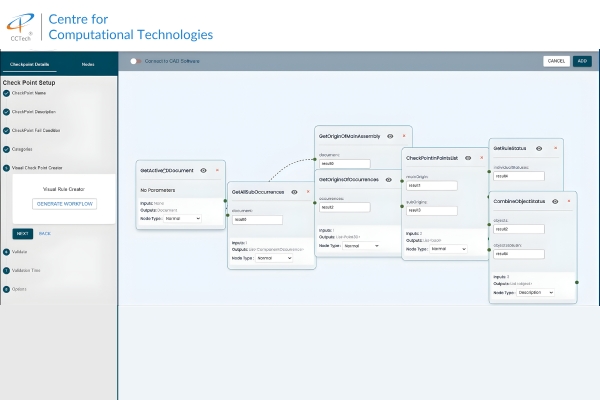Click eye icon on GetOriginsOfOccurrences node
600x400 pixels.
[391, 180]
